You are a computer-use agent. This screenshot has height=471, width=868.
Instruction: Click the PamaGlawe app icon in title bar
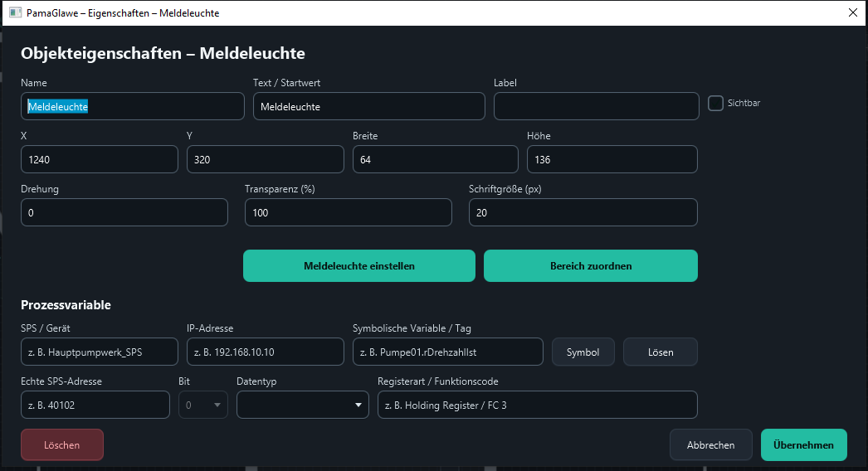(x=16, y=12)
